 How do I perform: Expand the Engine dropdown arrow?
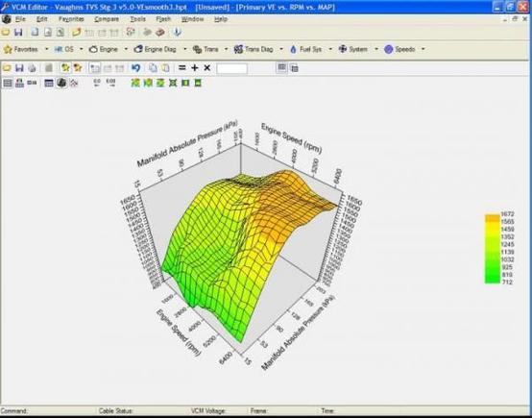tap(126, 49)
